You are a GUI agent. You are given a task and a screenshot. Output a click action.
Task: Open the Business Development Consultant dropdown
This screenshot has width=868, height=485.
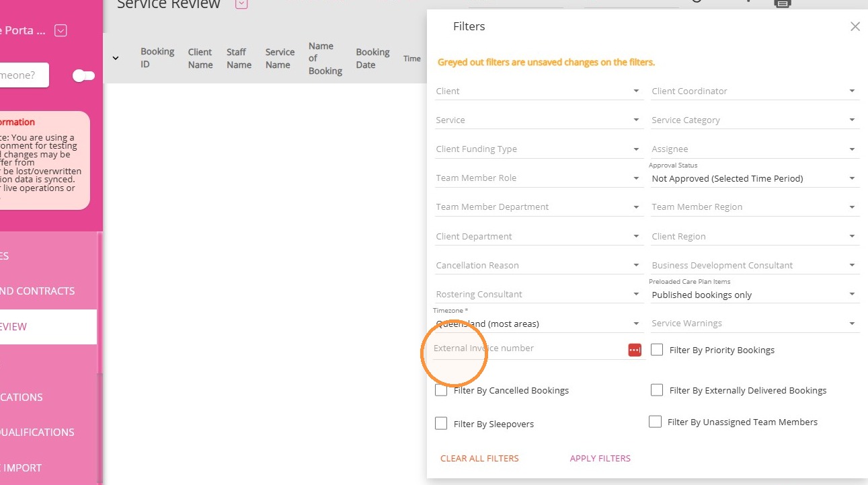[x=754, y=265]
